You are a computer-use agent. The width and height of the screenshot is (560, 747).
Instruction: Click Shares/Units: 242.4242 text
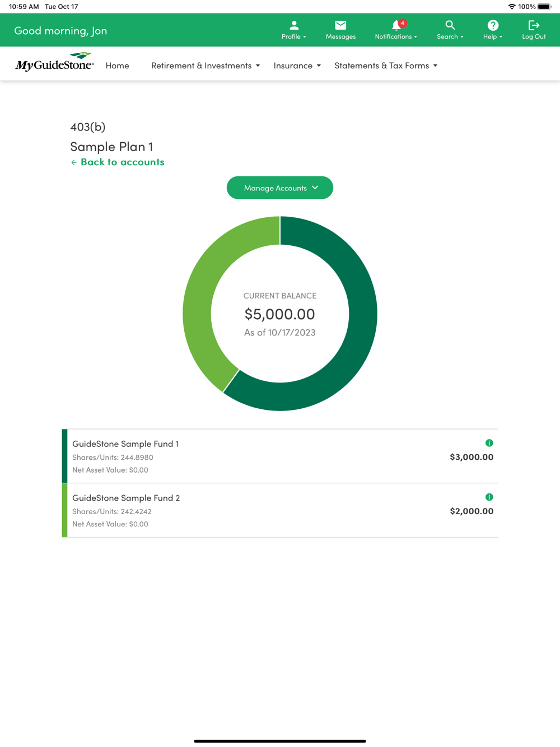point(112,511)
